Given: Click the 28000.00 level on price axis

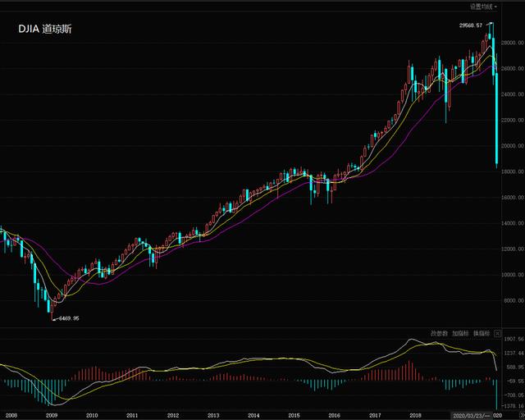Looking at the screenshot, I should pos(513,43).
